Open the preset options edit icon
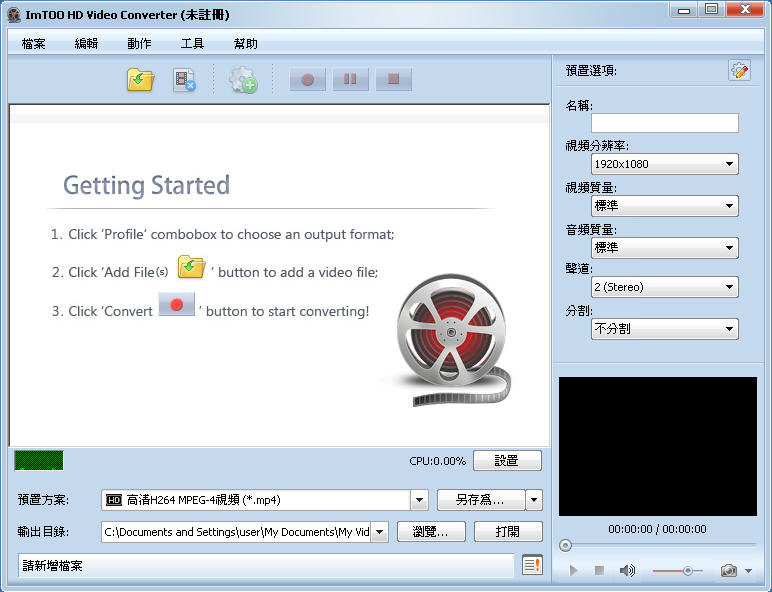The height and width of the screenshot is (592, 772). [739, 70]
